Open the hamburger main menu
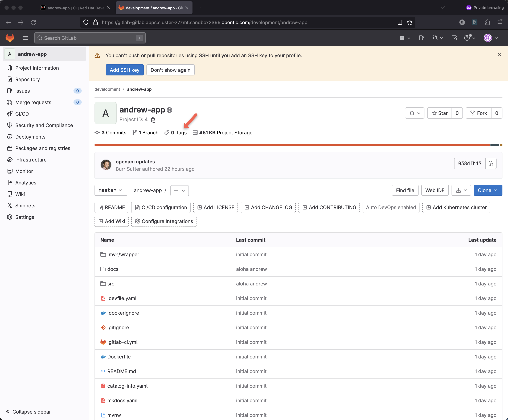 (25, 38)
